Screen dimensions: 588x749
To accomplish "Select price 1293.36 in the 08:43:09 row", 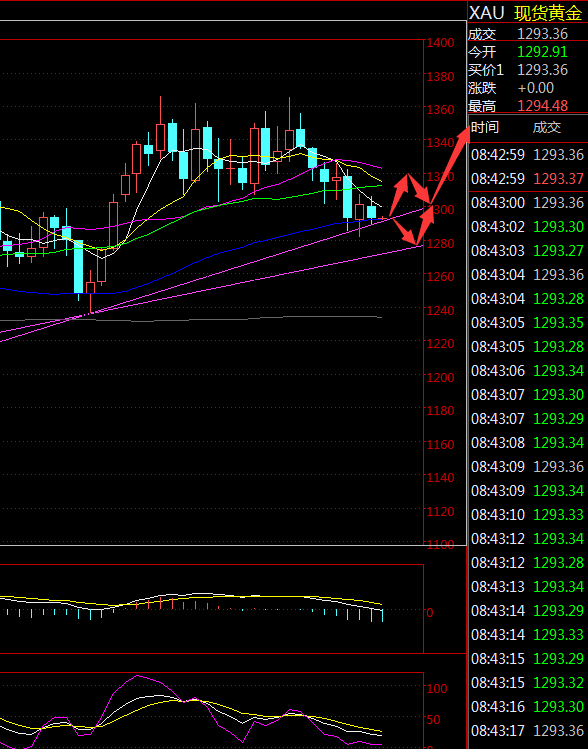I will point(558,467).
